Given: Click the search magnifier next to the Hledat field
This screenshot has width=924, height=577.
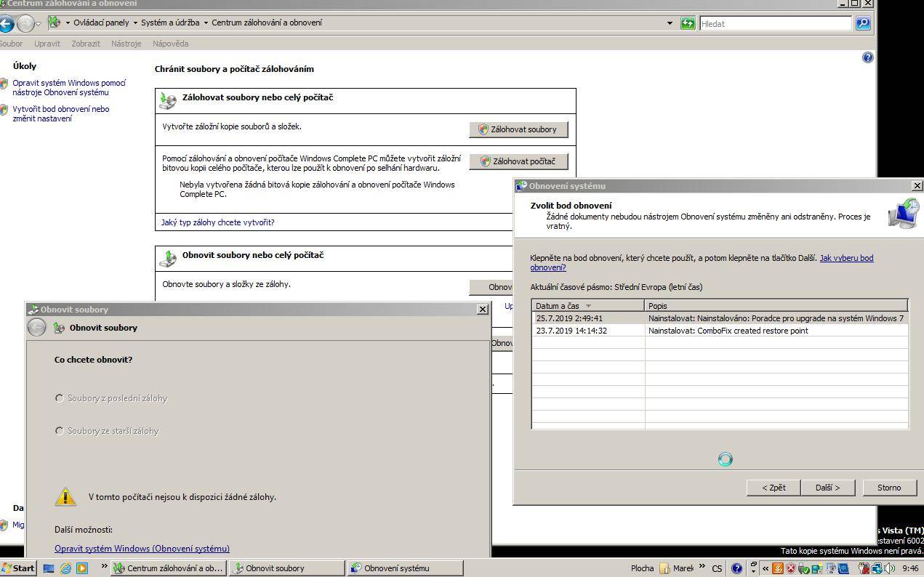Looking at the screenshot, I should 862,23.
